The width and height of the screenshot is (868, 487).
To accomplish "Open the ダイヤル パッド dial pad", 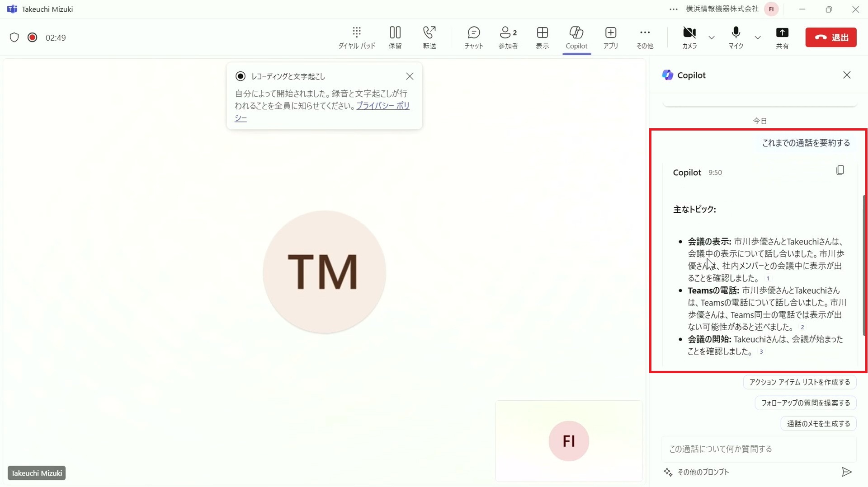I will pyautogui.click(x=357, y=37).
